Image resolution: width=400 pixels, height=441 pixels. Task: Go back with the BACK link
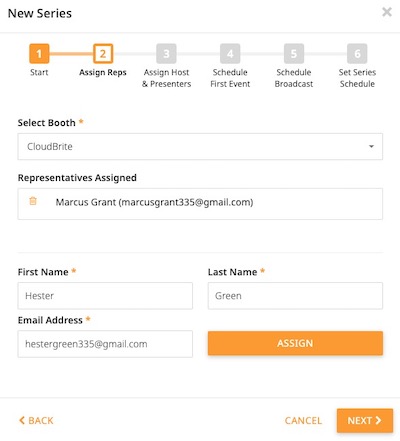[x=36, y=420]
